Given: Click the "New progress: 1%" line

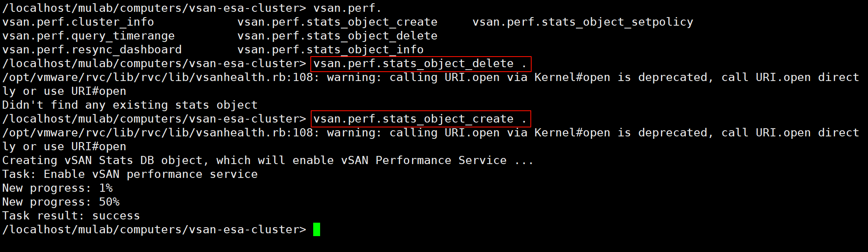Looking at the screenshot, I should point(57,188).
